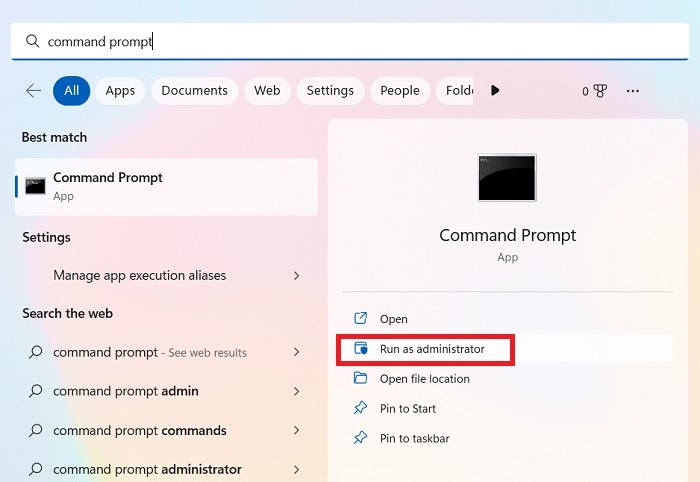Click the Open external-link icon

point(360,318)
